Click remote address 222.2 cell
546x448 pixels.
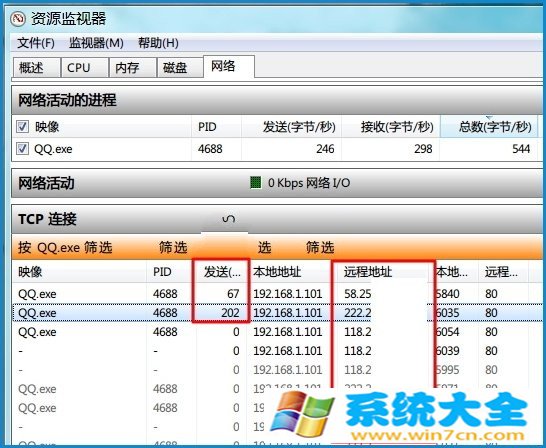pyautogui.click(x=358, y=313)
